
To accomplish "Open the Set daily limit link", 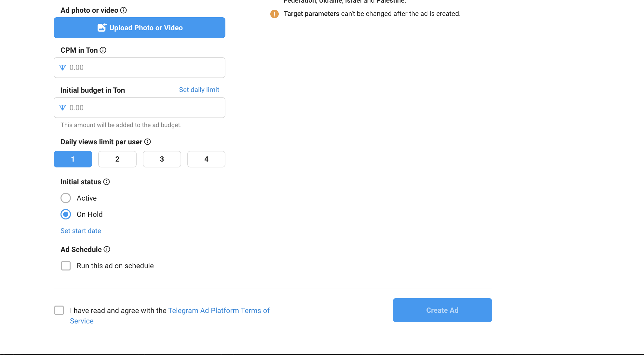I will (x=199, y=90).
